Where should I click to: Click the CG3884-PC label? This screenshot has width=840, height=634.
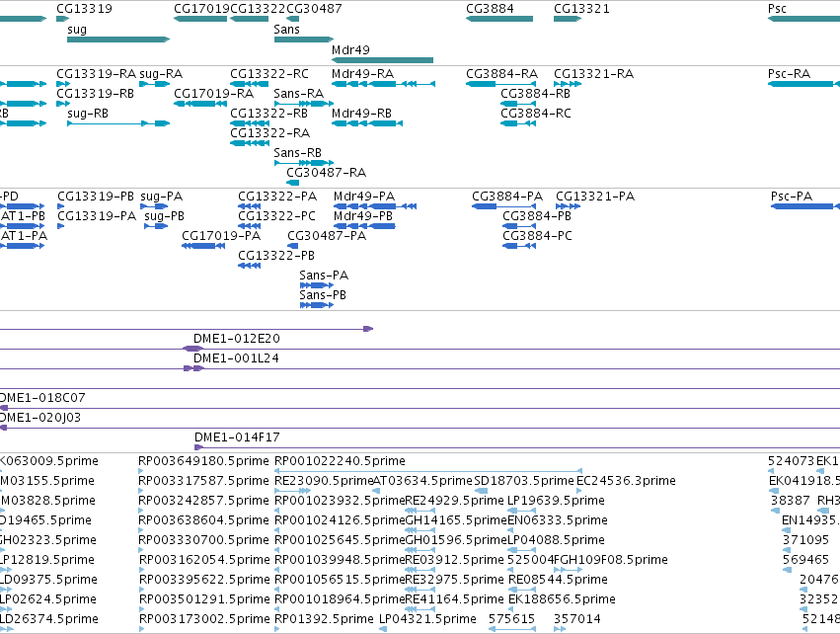click(537, 236)
